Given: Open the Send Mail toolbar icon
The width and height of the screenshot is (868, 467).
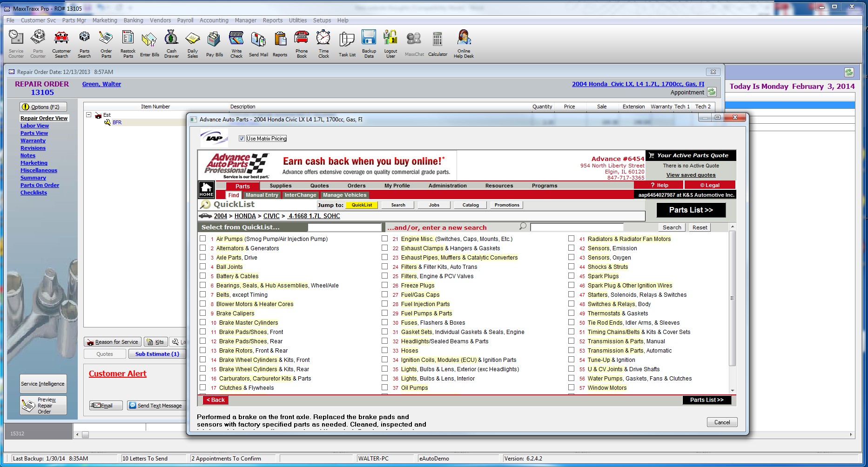Looking at the screenshot, I should tap(258, 44).
